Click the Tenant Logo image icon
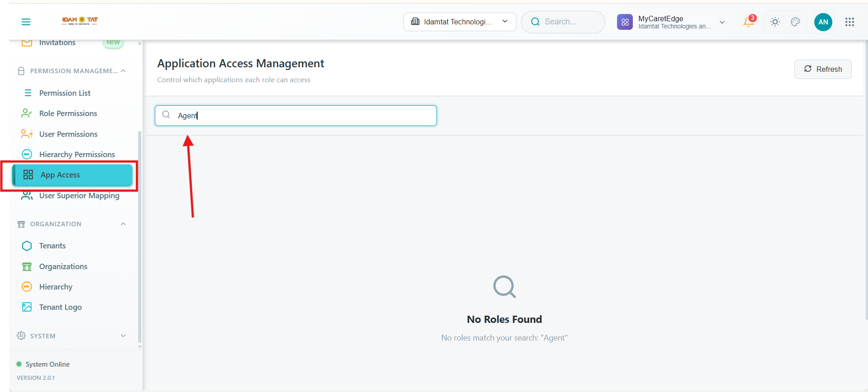This screenshot has width=868, height=392. pyautogui.click(x=27, y=307)
